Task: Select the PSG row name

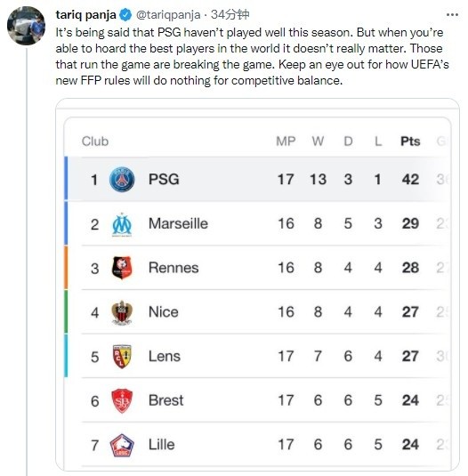Action: 164,179
